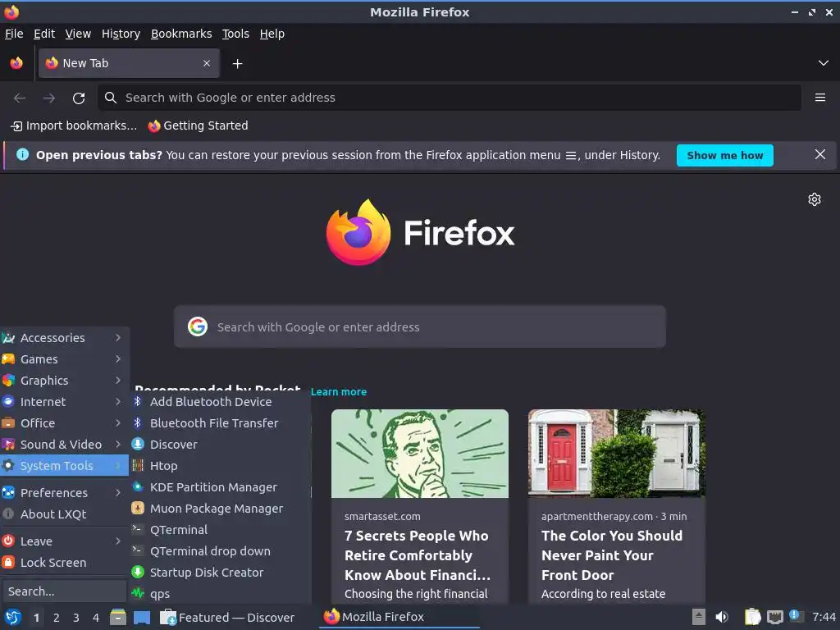The image size is (840, 630).
Task: Dismiss the Open previous tabs notification
Action: point(819,155)
